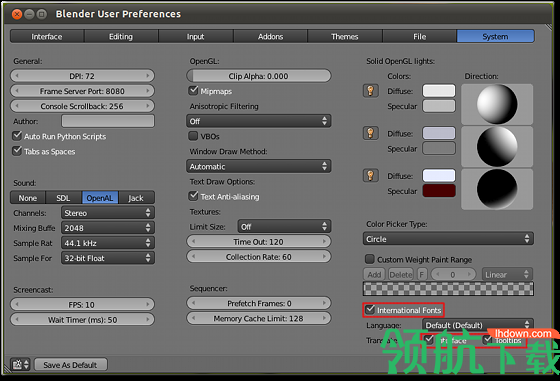
Task: Click second light Diffuse color swatch
Action: tap(439, 133)
